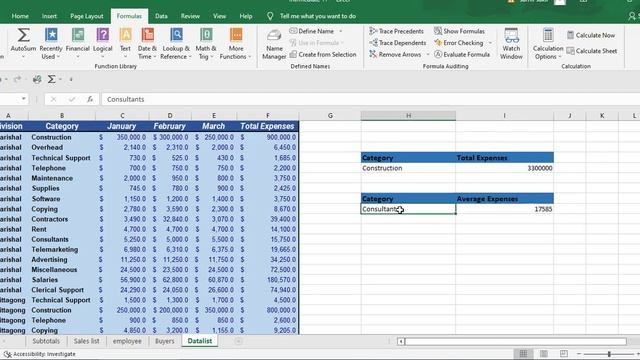
Task: Select cell with value 17585
Action: 504,209
